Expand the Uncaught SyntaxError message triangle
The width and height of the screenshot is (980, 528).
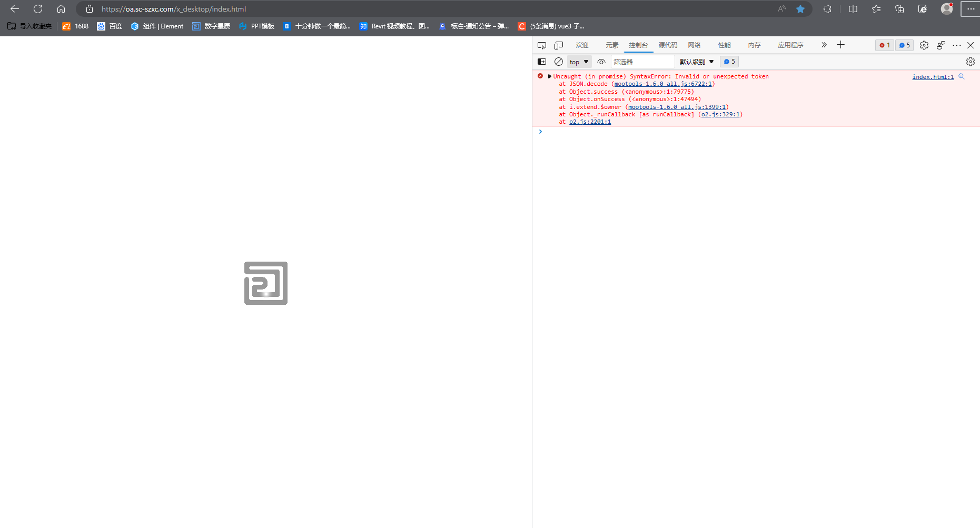(x=550, y=76)
